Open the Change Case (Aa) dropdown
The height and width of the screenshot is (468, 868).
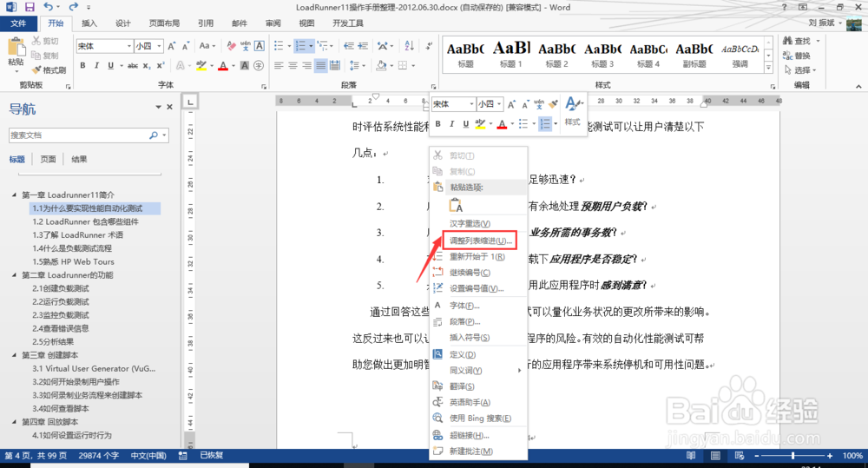(207, 46)
